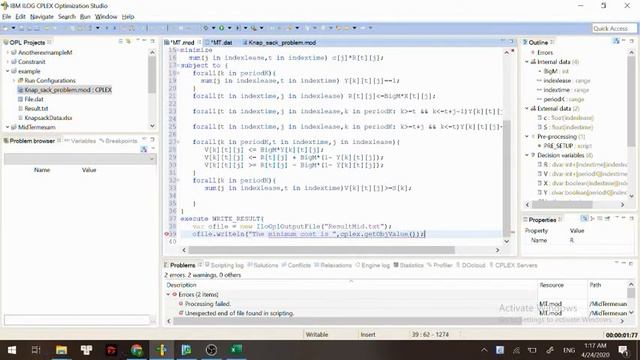Viewport: 640px width, 360px height.
Task: Select Result.txt in OPL Projects
Action: click(36, 109)
